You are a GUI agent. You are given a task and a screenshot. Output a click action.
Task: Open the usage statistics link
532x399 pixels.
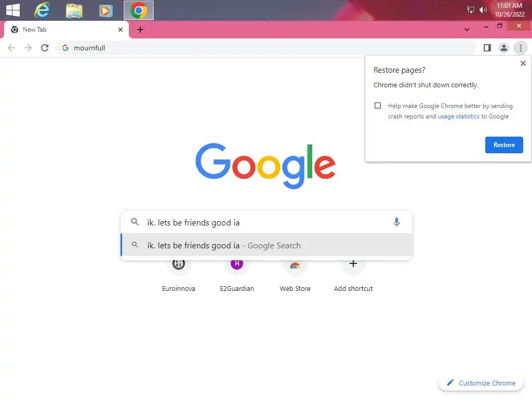pos(459,116)
